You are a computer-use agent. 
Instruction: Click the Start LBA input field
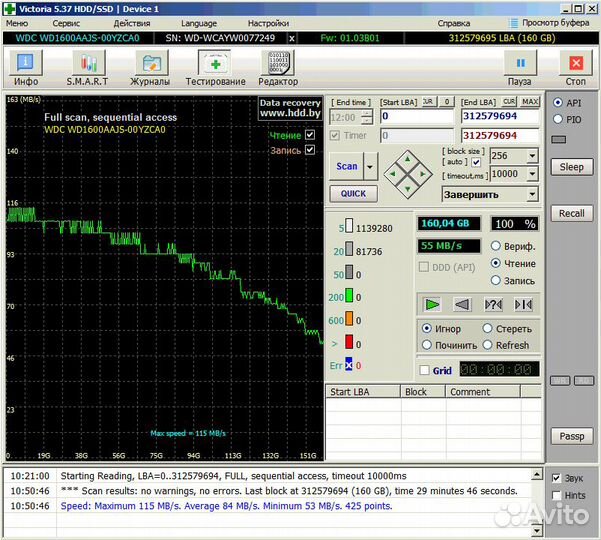point(416,116)
